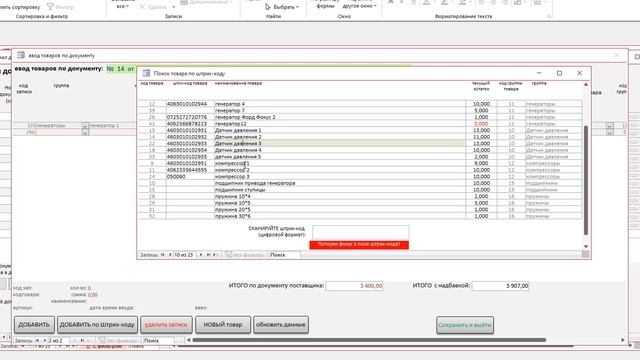Screen dimensions: 640x360
Task: Click barcode cell 4062566878223
Action: 190,124
